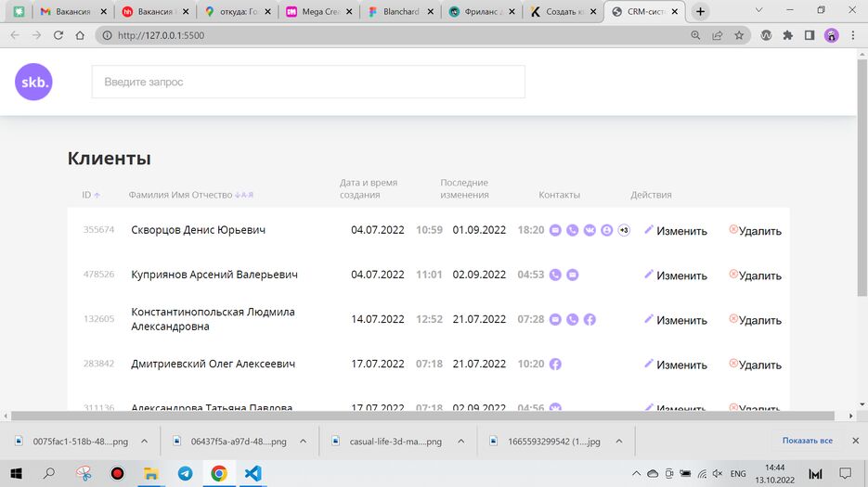Screen dimensions: 868x487
Task: Click 'Удалить' for Дмитриевский Олег Алексеевич
Action: tap(755, 365)
